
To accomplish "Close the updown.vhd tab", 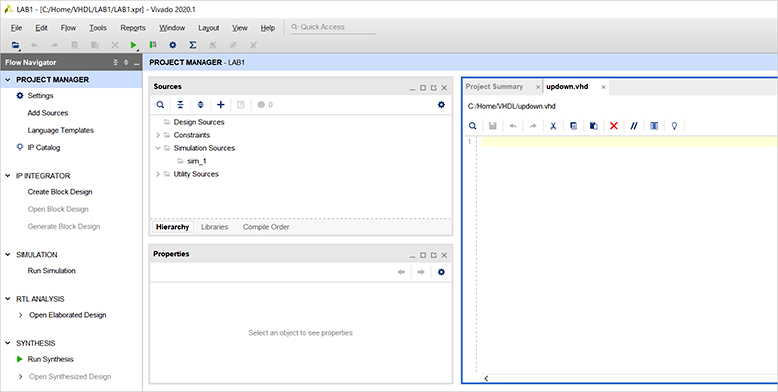I will 603,87.
